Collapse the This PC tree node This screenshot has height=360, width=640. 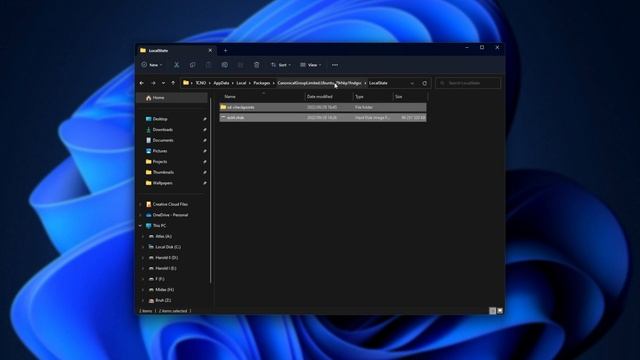140,226
